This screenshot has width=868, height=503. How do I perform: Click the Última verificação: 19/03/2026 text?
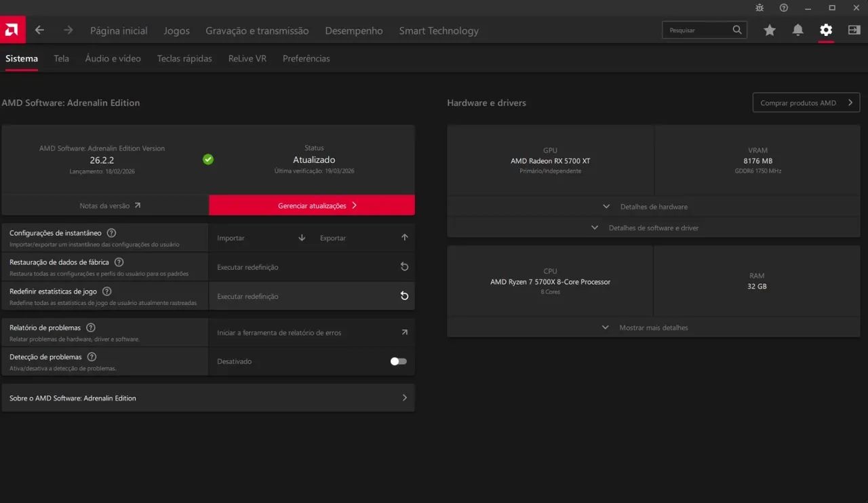point(314,171)
